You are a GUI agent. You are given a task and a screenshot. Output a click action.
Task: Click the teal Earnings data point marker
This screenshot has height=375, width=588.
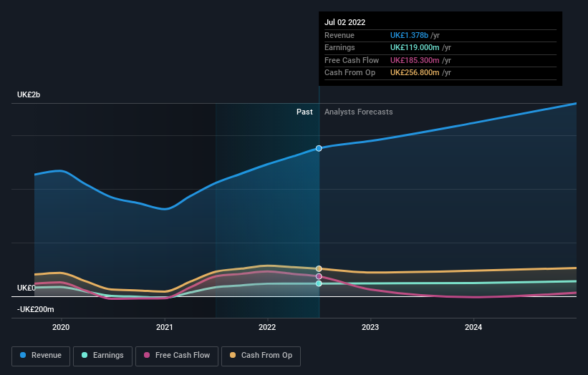click(319, 283)
